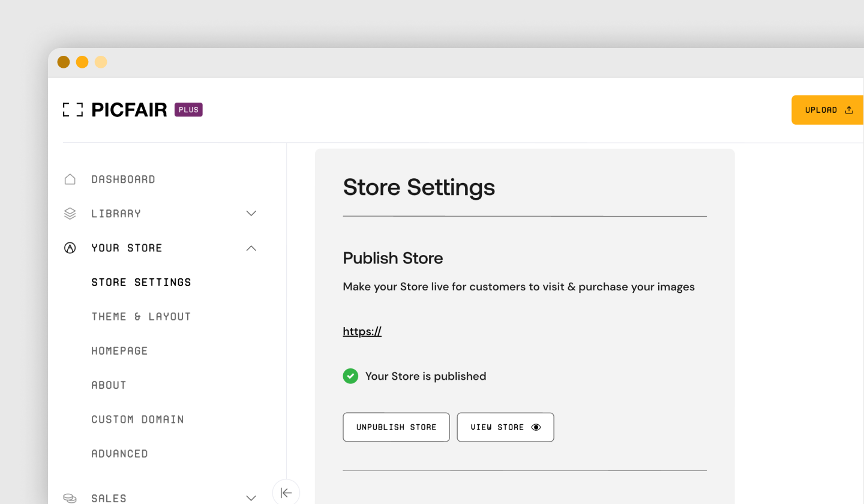Collapse the sidebar with the arrow control

click(x=286, y=492)
